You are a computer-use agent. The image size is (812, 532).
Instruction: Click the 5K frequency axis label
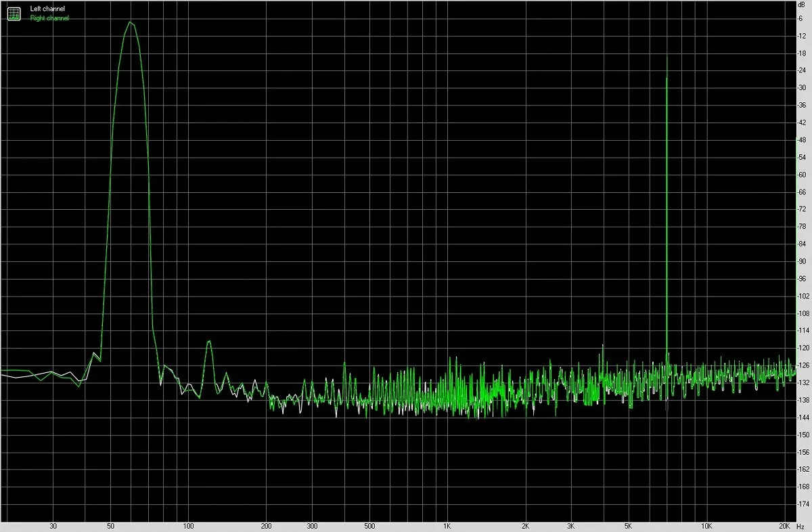tap(629, 526)
